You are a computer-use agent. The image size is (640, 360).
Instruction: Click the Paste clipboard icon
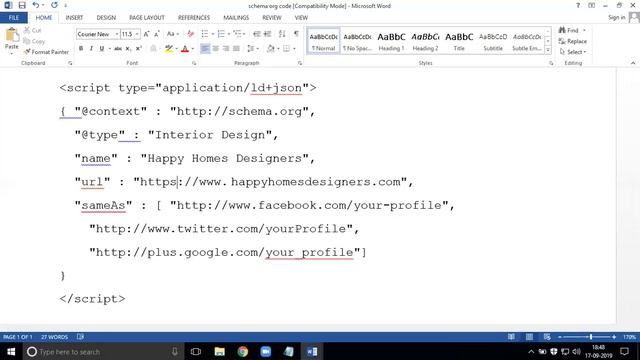point(12,36)
